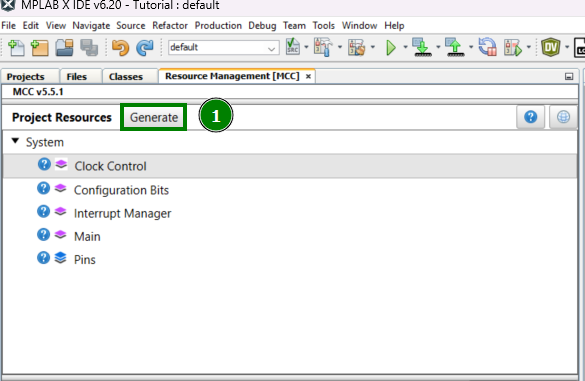This screenshot has width=585, height=381.
Task: Click the Open Project toolbar icon
Action: click(x=64, y=48)
